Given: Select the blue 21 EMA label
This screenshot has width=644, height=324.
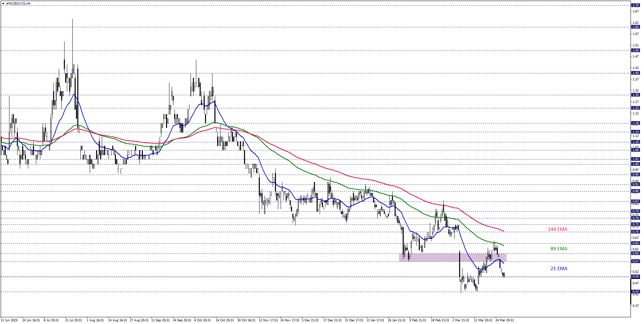Looking at the screenshot, I should tap(559, 269).
